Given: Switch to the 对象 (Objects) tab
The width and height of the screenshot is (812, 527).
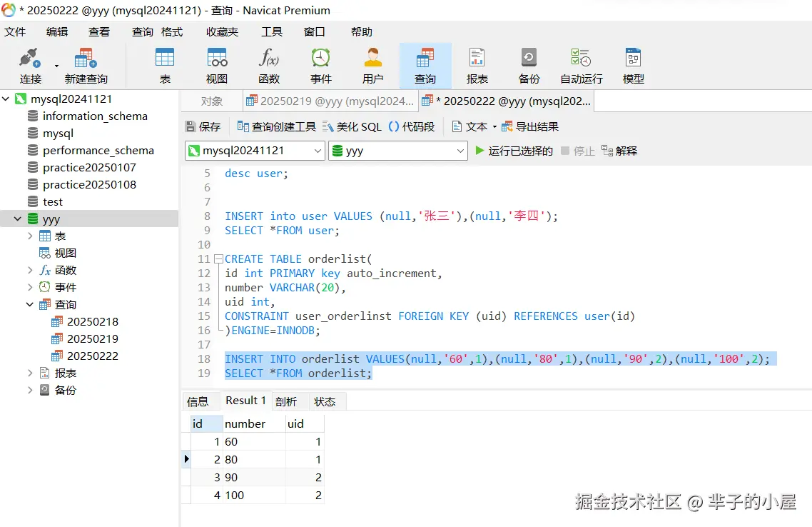Looking at the screenshot, I should pyautogui.click(x=212, y=101).
